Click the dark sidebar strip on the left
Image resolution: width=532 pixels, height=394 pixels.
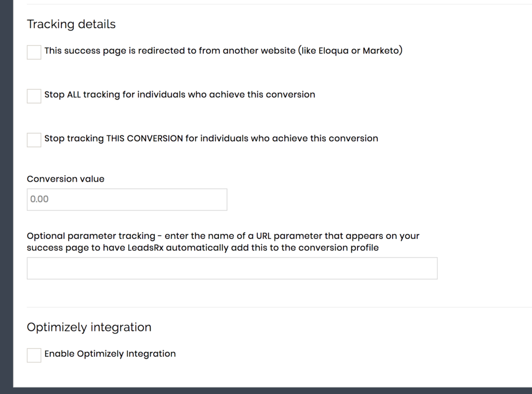[x=6, y=193]
